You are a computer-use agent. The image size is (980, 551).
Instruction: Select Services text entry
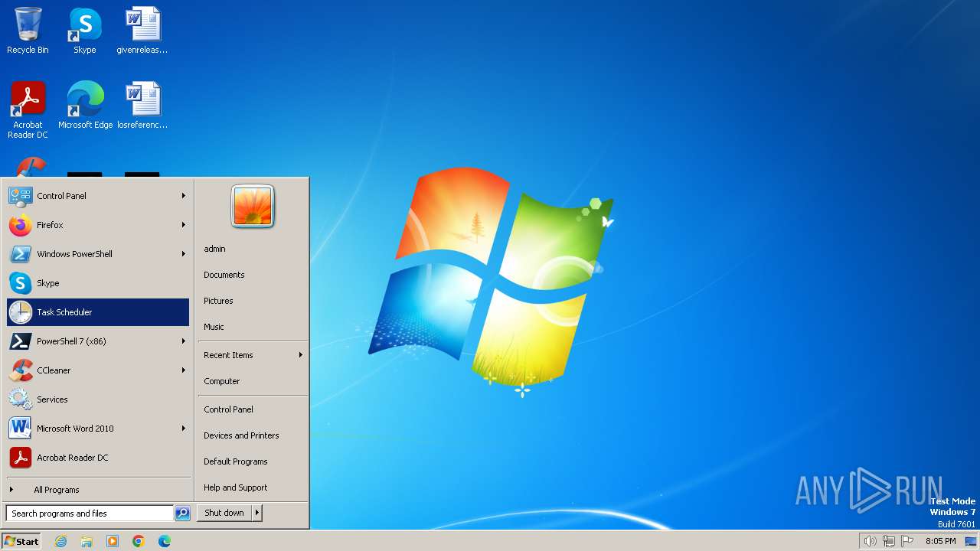(x=52, y=399)
